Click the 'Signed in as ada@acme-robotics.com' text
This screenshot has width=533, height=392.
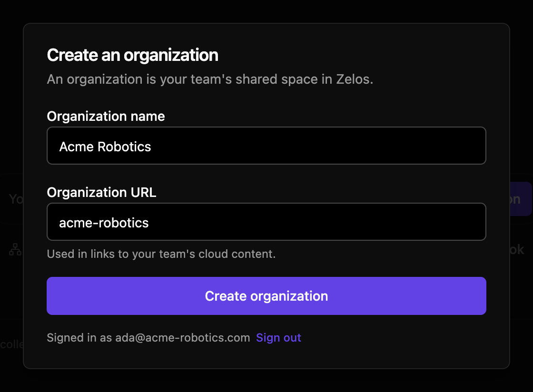(148, 338)
